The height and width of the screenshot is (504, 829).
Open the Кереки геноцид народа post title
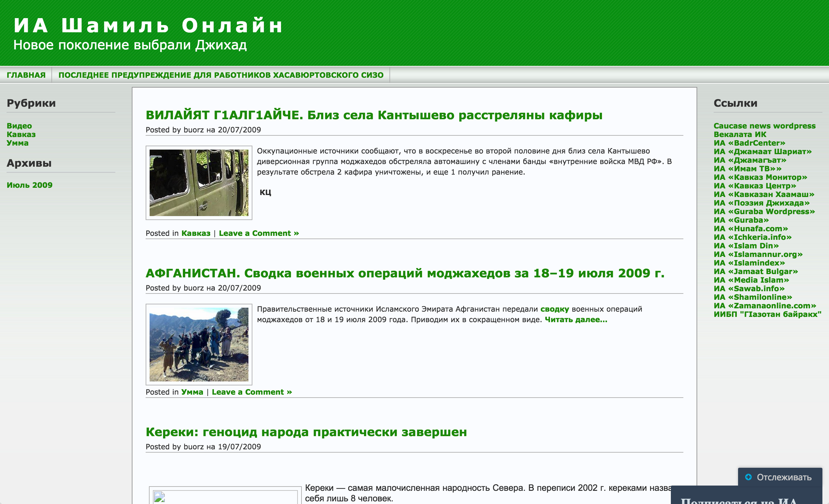(x=306, y=432)
